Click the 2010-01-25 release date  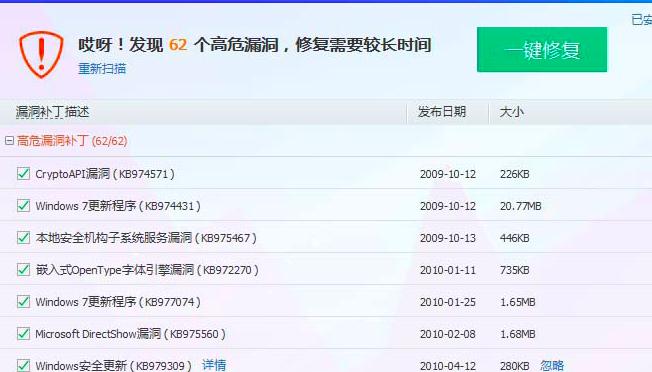[x=447, y=302]
